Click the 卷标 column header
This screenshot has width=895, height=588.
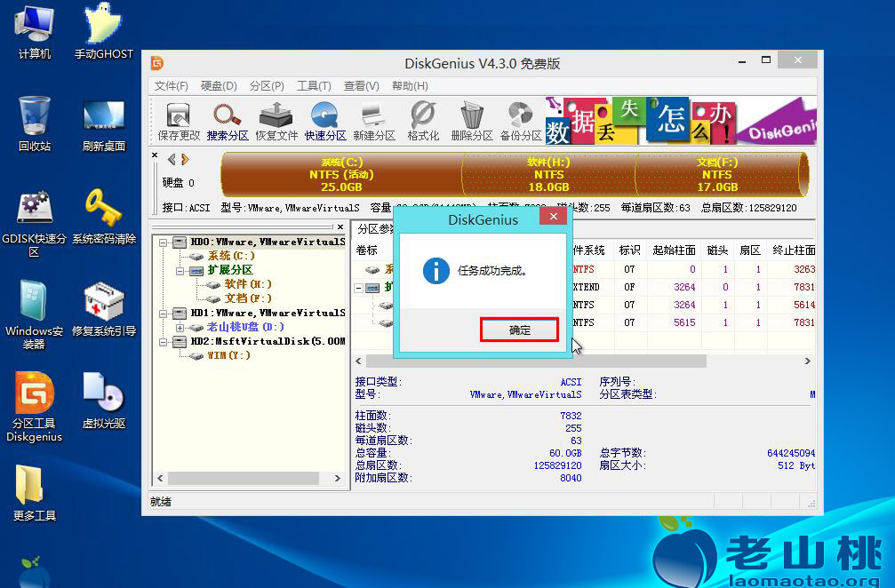[x=366, y=250]
